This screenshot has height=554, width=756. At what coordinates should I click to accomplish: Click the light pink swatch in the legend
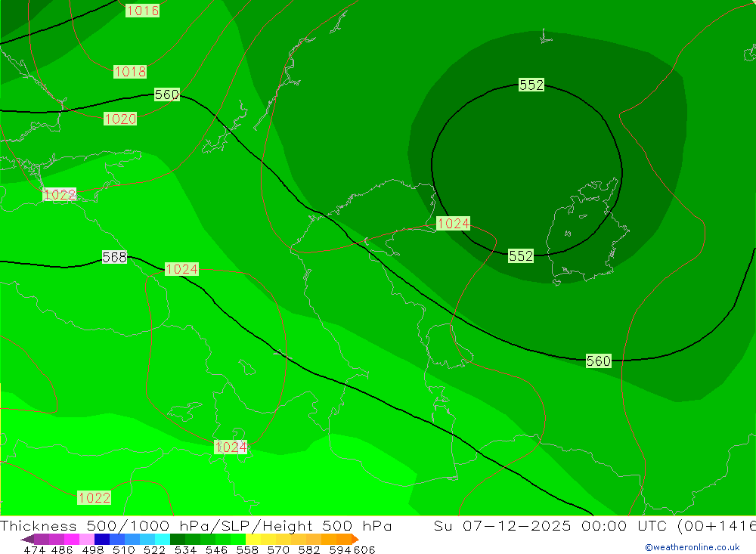87,539
